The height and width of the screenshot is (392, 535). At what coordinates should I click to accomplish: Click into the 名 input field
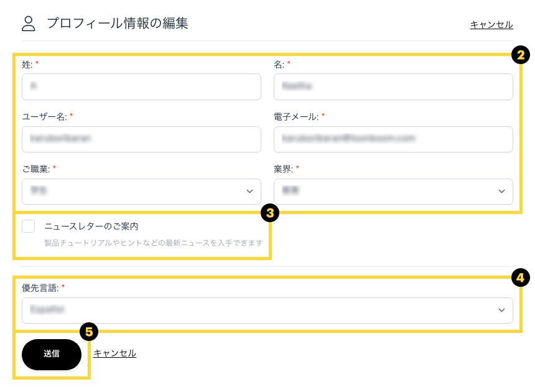click(x=393, y=87)
